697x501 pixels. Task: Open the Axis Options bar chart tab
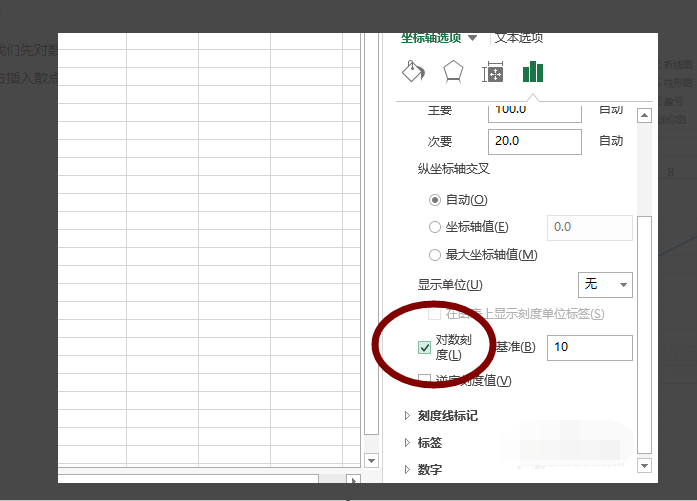pyautogui.click(x=533, y=72)
